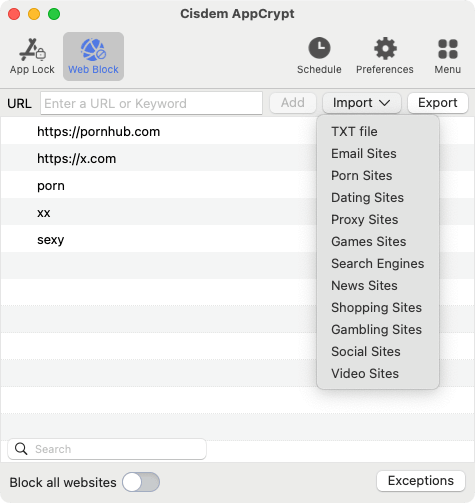Click the Add button
The height and width of the screenshot is (503, 475).
(293, 103)
